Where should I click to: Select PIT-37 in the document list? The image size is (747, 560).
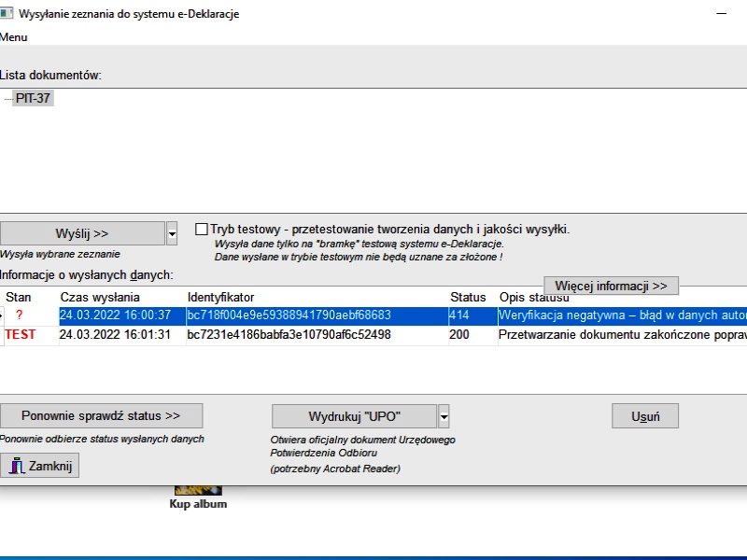[x=33, y=98]
